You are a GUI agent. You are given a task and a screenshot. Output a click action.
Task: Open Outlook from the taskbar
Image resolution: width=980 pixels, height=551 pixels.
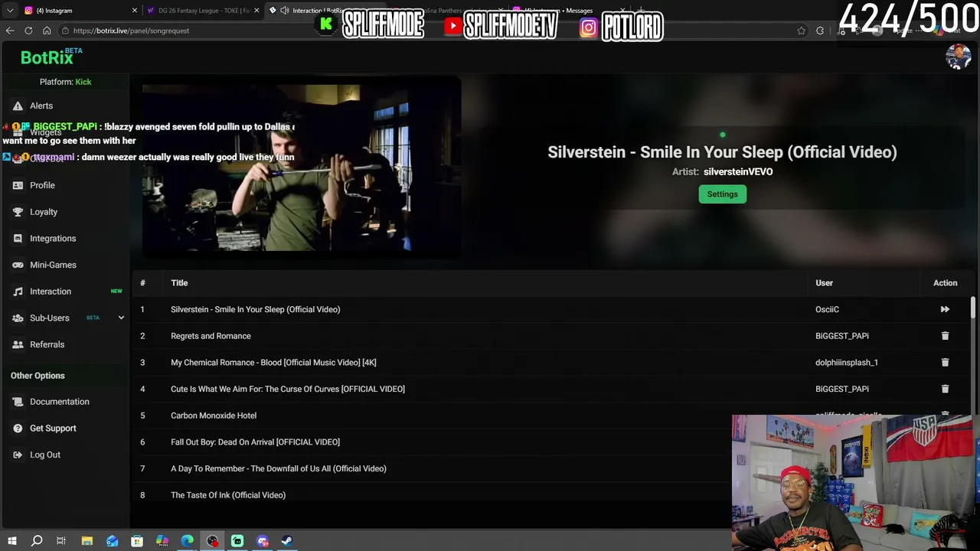click(113, 541)
